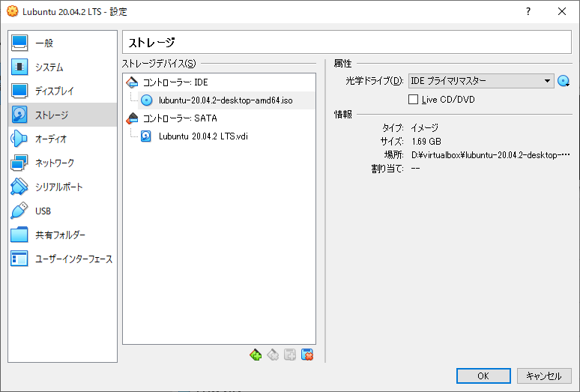Open the オーディオ settings category
The width and height of the screenshot is (580, 392).
[x=62, y=139]
